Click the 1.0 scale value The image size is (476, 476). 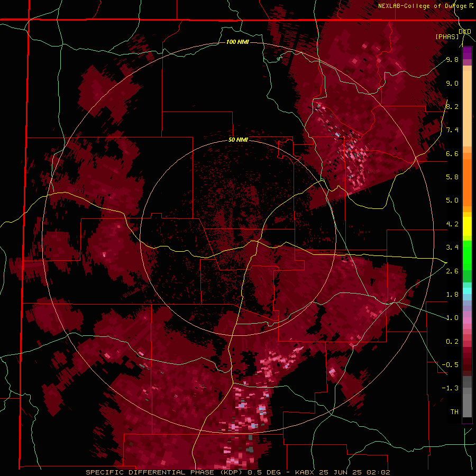(x=452, y=318)
